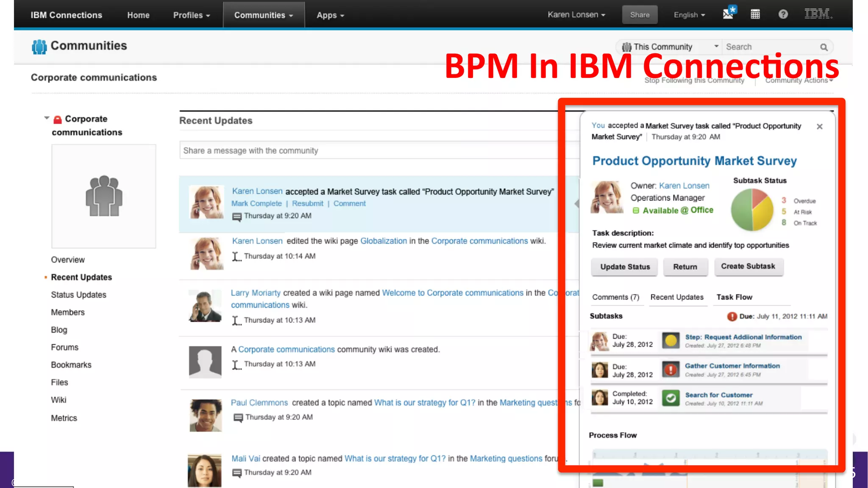Click the green checkmark icon for Search for Customer
This screenshot has width=868, height=488.
click(x=670, y=398)
